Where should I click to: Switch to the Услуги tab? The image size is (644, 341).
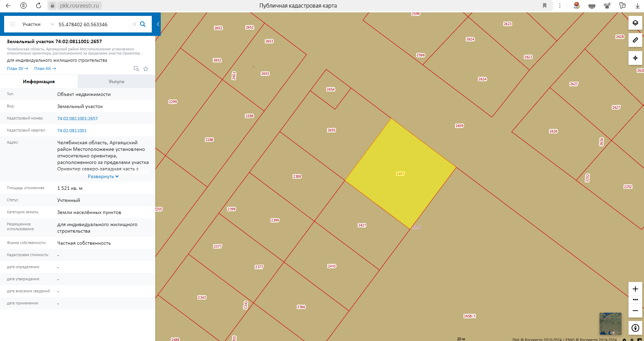(x=116, y=81)
